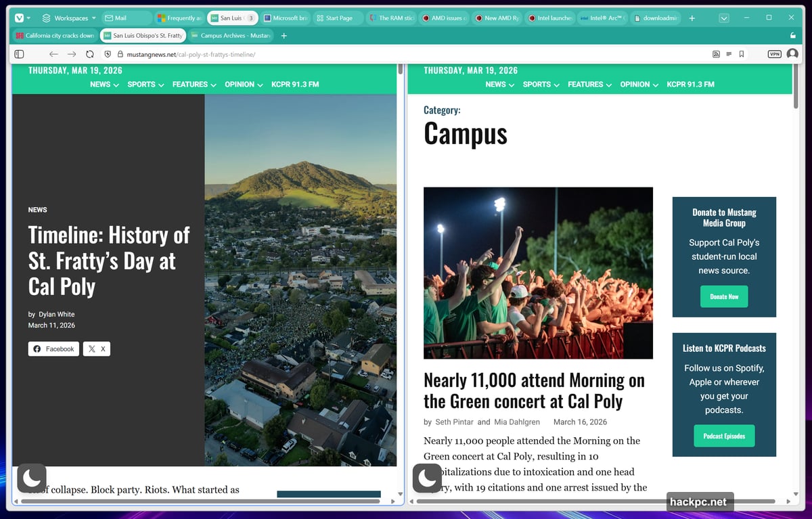Bookmark the page with the bookmark icon
Image resolution: width=812 pixels, height=519 pixels.
tap(742, 53)
